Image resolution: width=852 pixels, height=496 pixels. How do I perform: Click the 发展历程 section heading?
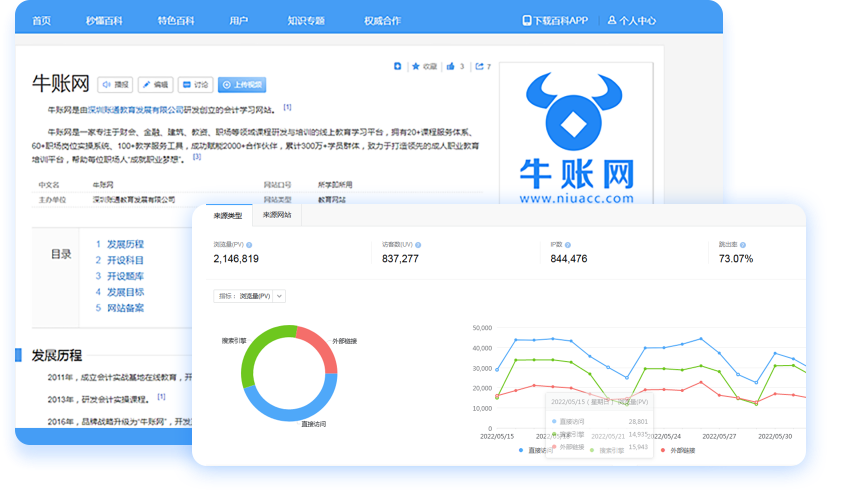tap(57, 356)
